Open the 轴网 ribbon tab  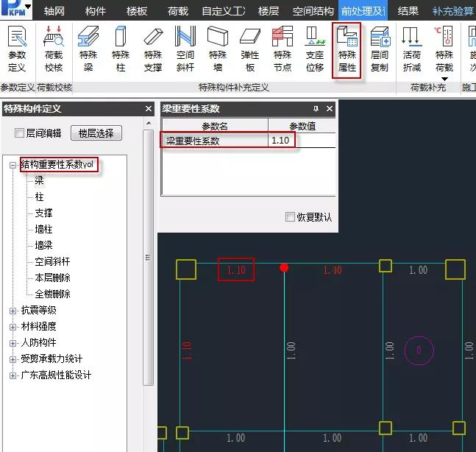tap(54, 11)
